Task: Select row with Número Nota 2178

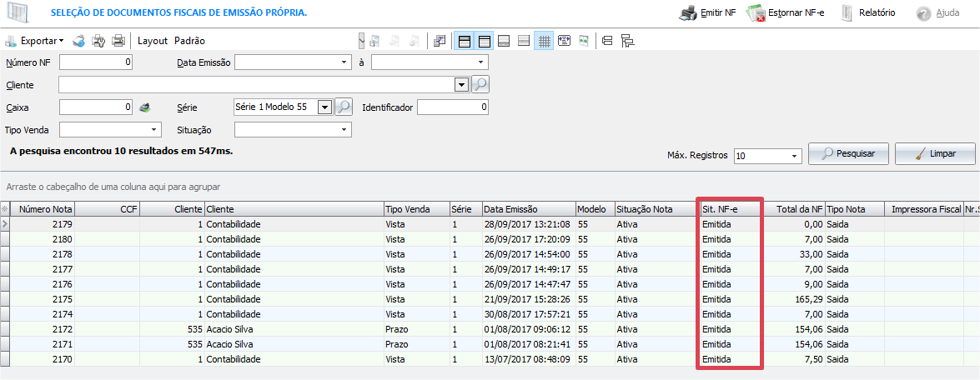Action: coord(490,254)
